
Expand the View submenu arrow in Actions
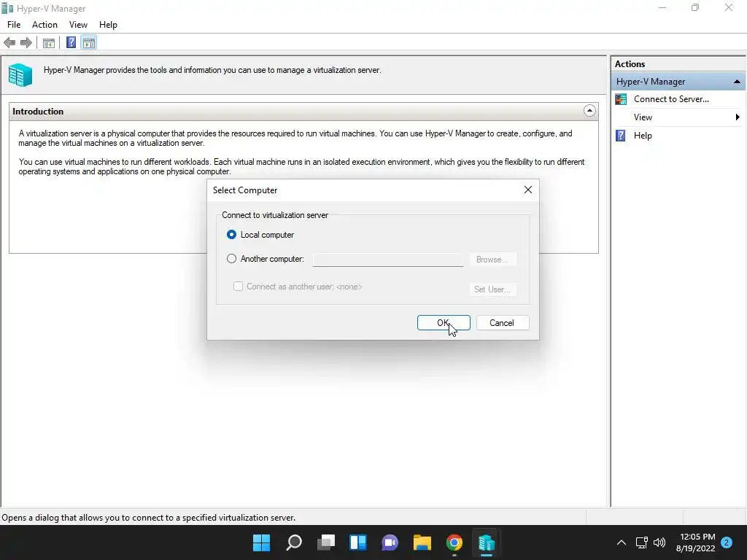coord(738,117)
